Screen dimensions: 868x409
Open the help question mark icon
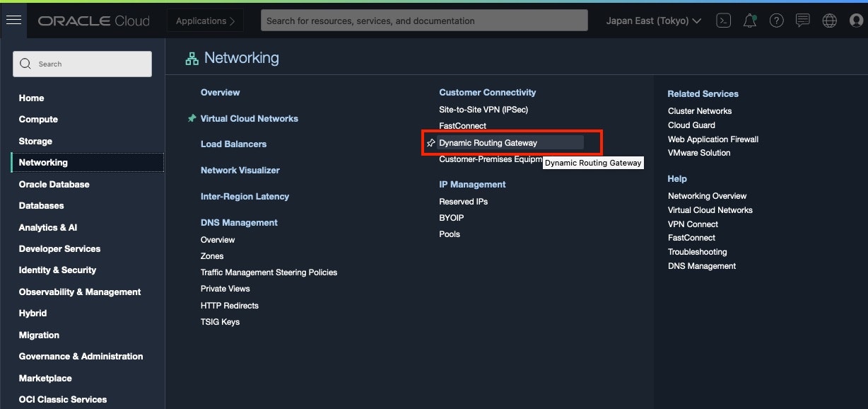pyautogui.click(x=776, y=21)
